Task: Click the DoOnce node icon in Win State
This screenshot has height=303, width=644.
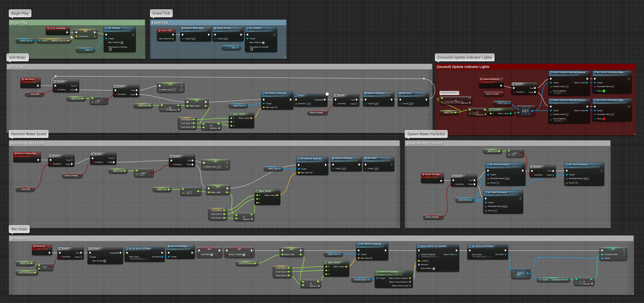Action: pyautogui.click(x=90, y=249)
